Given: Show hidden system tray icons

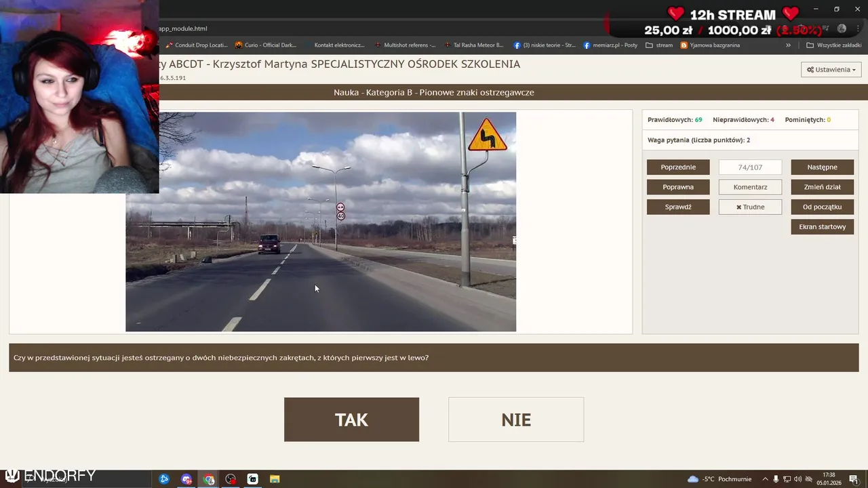Looking at the screenshot, I should point(765,479).
